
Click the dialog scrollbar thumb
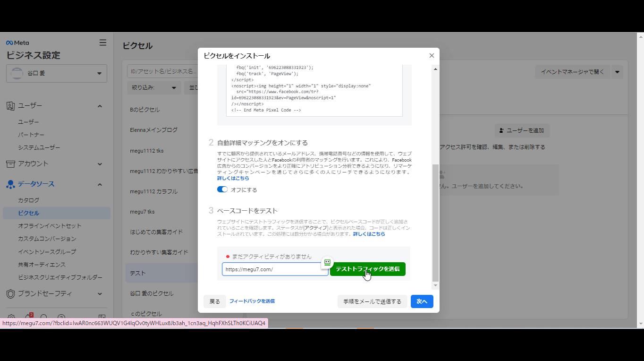pyautogui.click(x=435, y=223)
